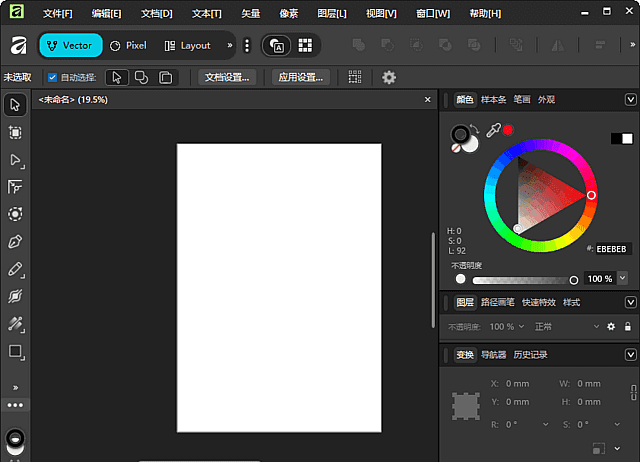This screenshot has height=462, width=640.
Task: Select the Pen tool
Action: click(15, 242)
